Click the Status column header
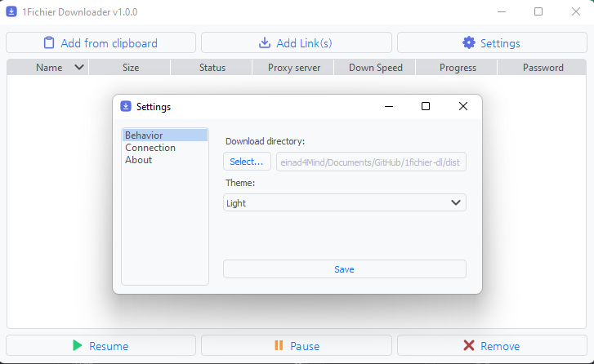The width and height of the screenshot is (594, 364). 212,68
